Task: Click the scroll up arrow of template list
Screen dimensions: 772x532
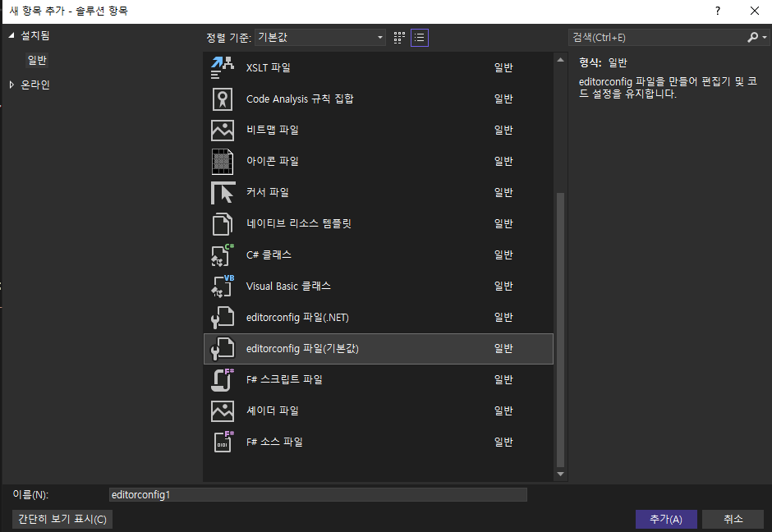Action: (x=560, y=60)
